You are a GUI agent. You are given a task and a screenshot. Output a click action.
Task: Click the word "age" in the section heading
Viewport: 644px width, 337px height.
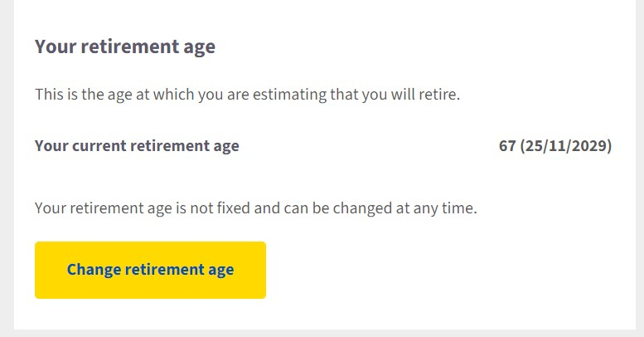coord(198,46)
